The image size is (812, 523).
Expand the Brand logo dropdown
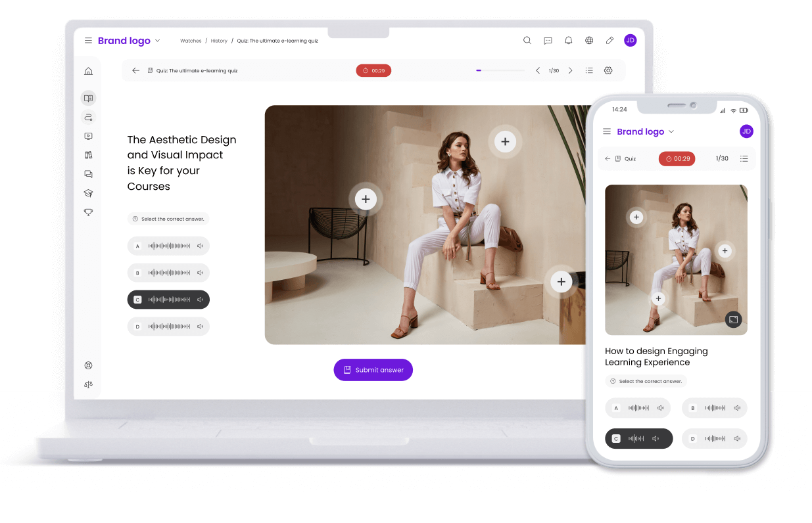point(158,40)
